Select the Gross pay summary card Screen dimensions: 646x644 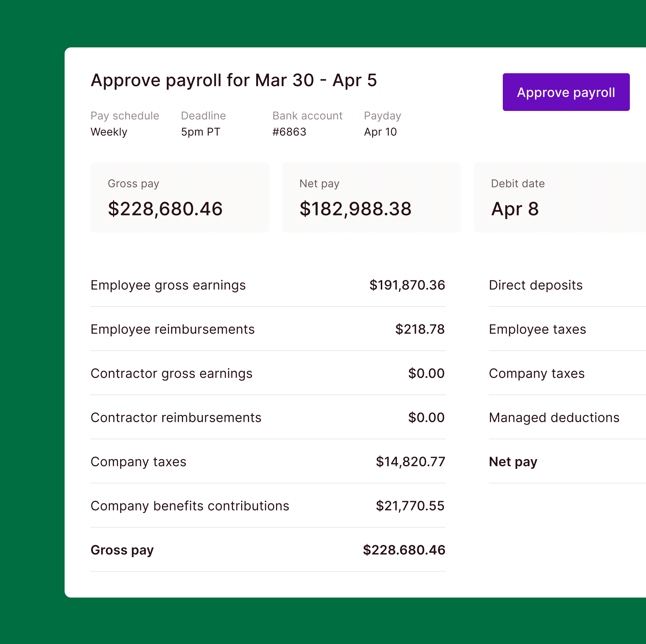click(x=179, y=197)
